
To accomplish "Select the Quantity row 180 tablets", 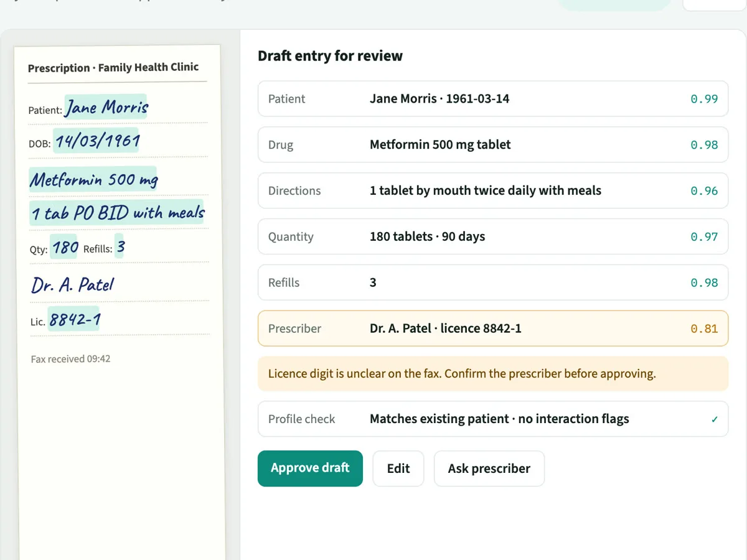I will click(493, 237).
